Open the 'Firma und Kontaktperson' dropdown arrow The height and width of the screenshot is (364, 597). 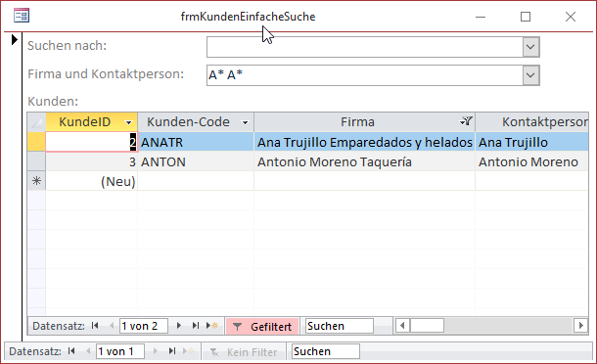(x=530, y=75)
